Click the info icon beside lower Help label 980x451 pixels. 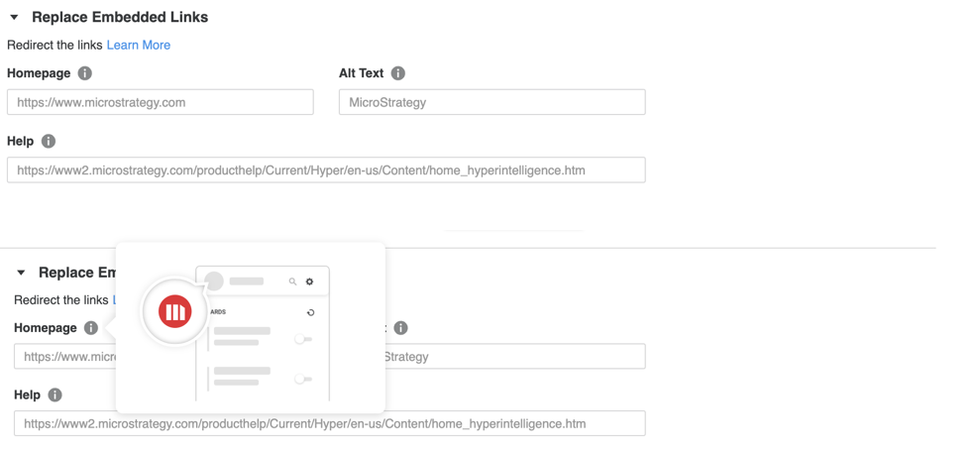click(55, 395)
